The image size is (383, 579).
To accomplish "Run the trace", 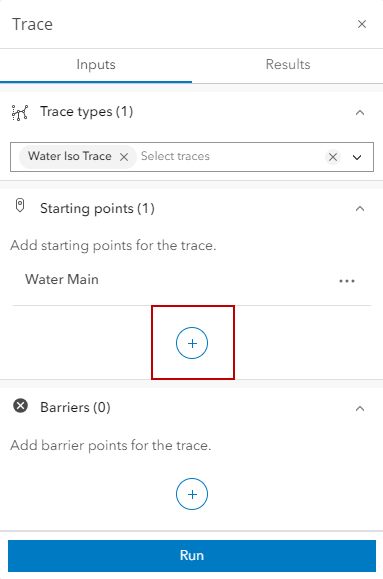I will [x=192, y=555].
